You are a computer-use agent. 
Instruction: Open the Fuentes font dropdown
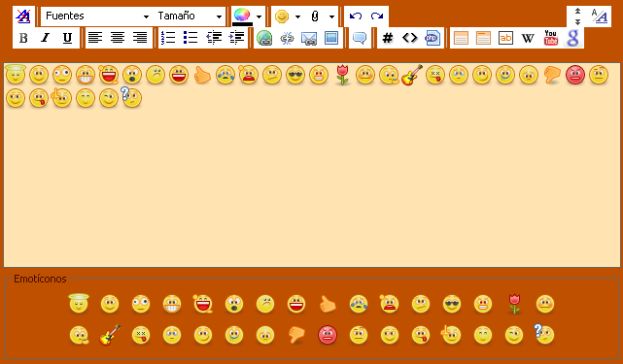(x=96, y=17)
